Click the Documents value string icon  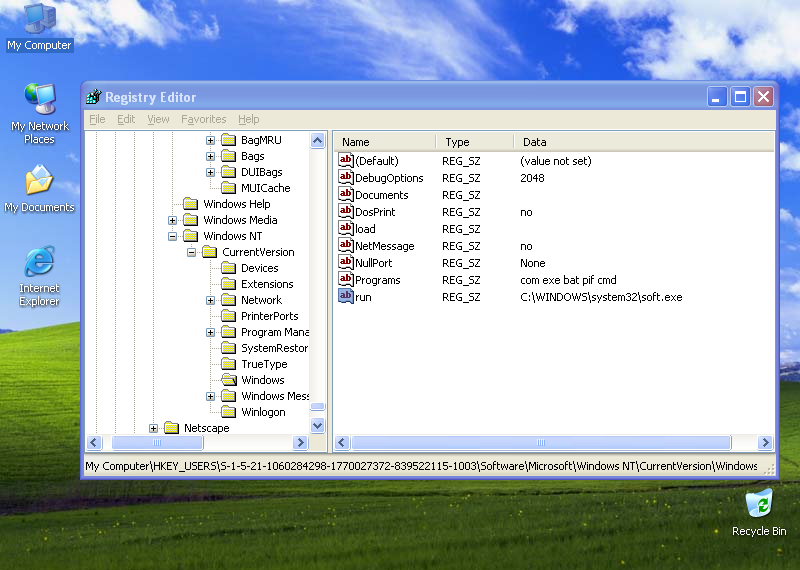click(x=346, y=194)
